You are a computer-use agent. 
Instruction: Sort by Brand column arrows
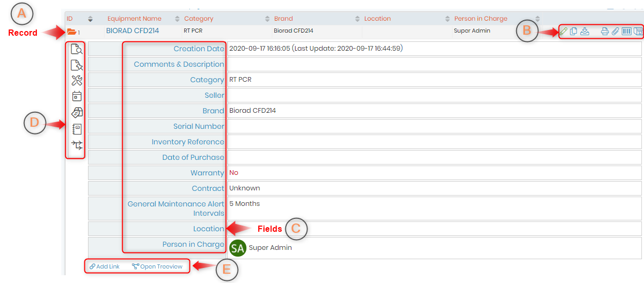point(358,19)
